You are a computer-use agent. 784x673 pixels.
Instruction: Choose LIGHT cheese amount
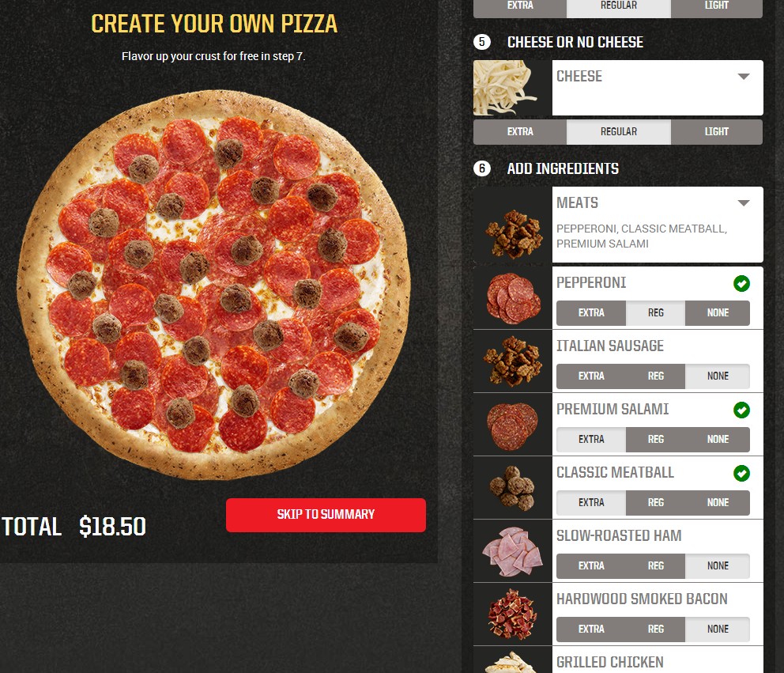pyautogui.click(x=717, y=132)
